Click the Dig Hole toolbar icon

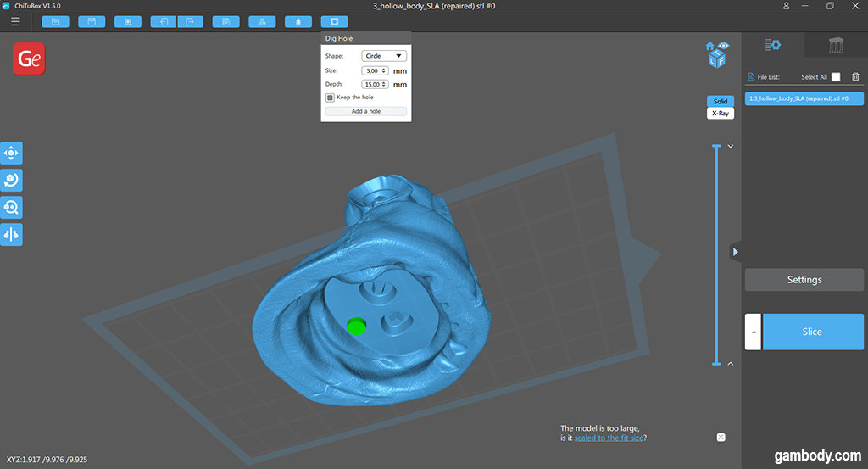tap(334, 21)
